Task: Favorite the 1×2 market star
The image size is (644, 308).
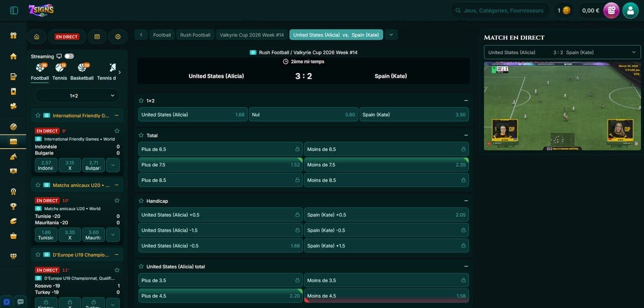Action: pos(141,101)
